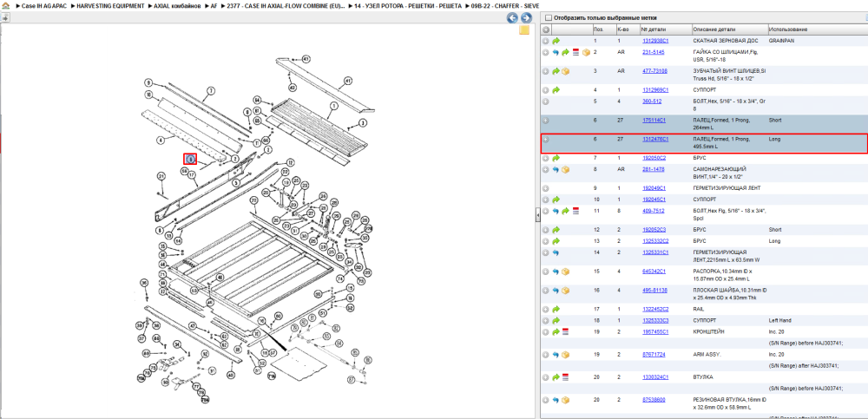Image resolution: width=868 pixels, height=419 pixels.
Task: Open part number link 231-5145
Action: click(x=654, y=52)
